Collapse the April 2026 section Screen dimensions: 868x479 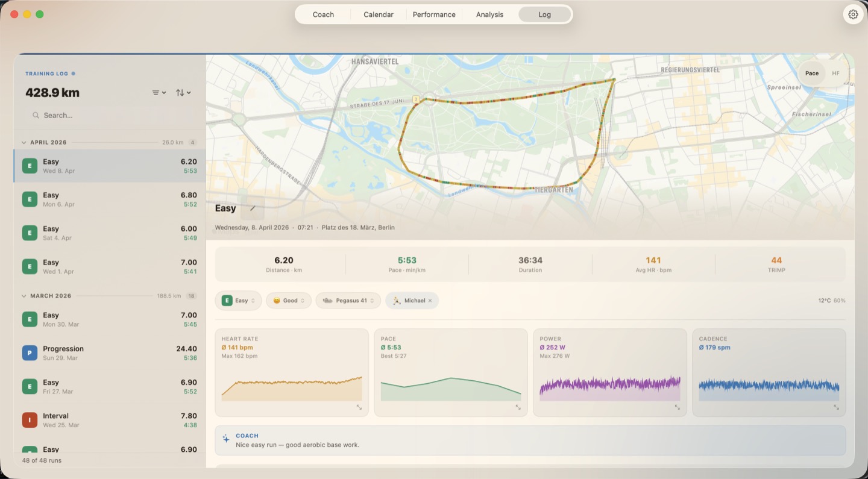[24, 142]
